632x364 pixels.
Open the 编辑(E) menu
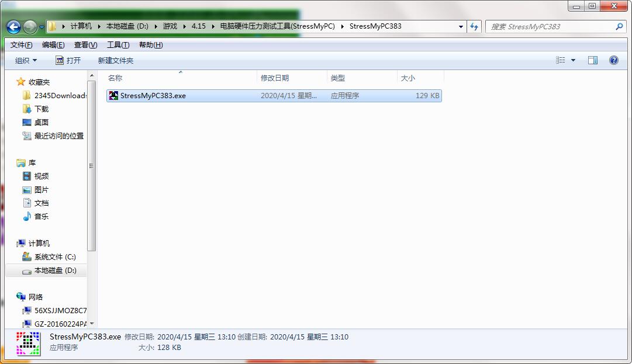pyautogui.click(x=53, y=45)
